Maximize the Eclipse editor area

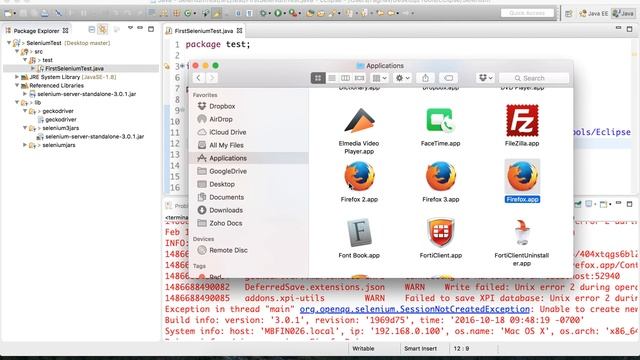629,29
